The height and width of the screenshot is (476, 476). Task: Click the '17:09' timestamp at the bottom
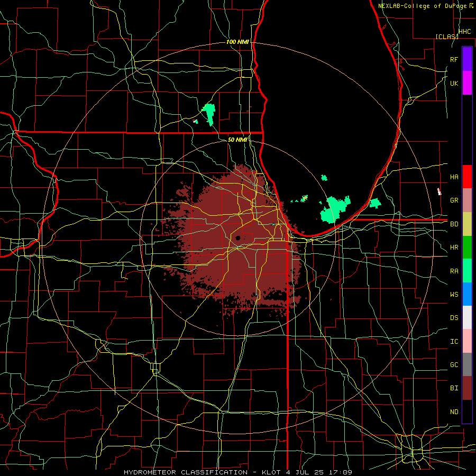coord(342,472)
